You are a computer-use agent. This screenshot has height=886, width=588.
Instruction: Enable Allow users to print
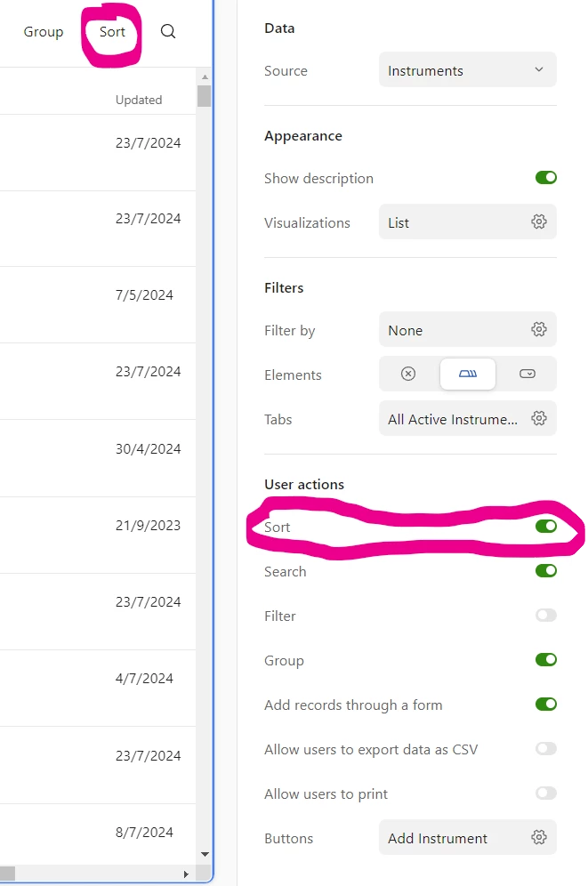[546, 793]
